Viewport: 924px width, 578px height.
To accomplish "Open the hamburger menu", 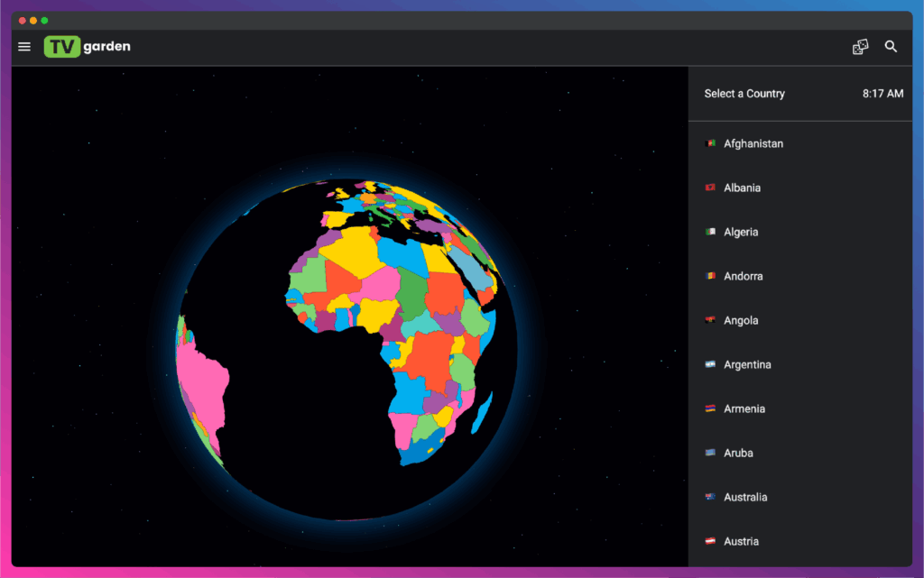I will point(24,47).
